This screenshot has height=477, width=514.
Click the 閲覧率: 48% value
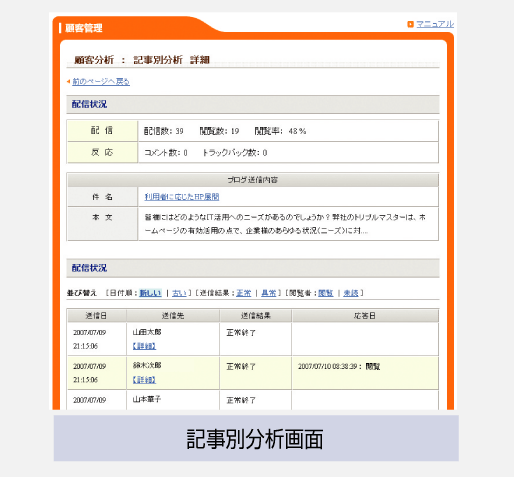point(280,131)
